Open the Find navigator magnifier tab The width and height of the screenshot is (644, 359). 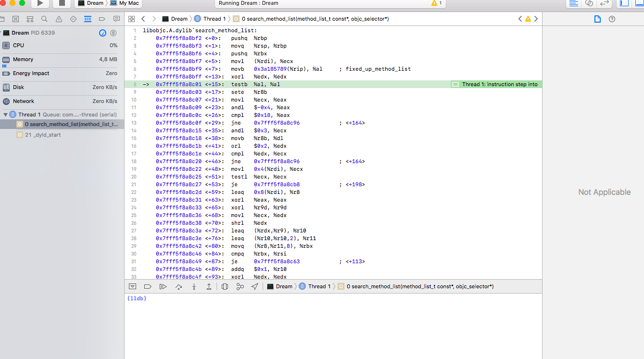click(x=44, y=19)
